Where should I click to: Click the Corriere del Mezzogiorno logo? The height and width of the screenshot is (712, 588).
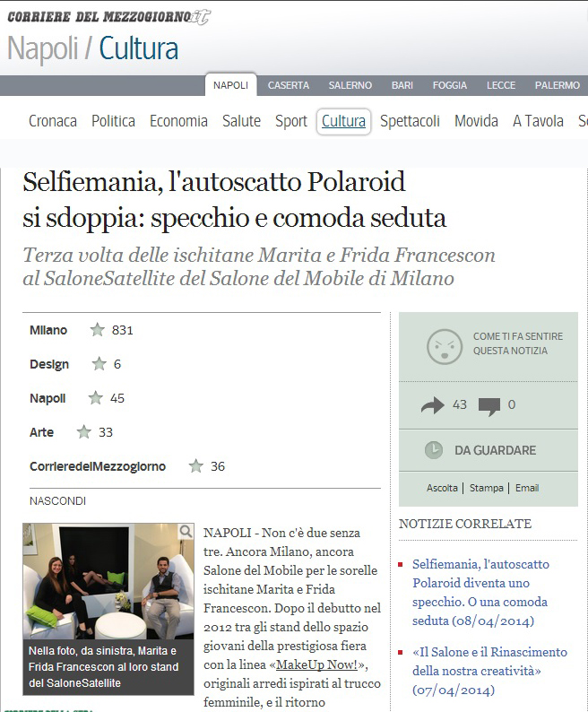pyautogui.click(x=109, y=17)
